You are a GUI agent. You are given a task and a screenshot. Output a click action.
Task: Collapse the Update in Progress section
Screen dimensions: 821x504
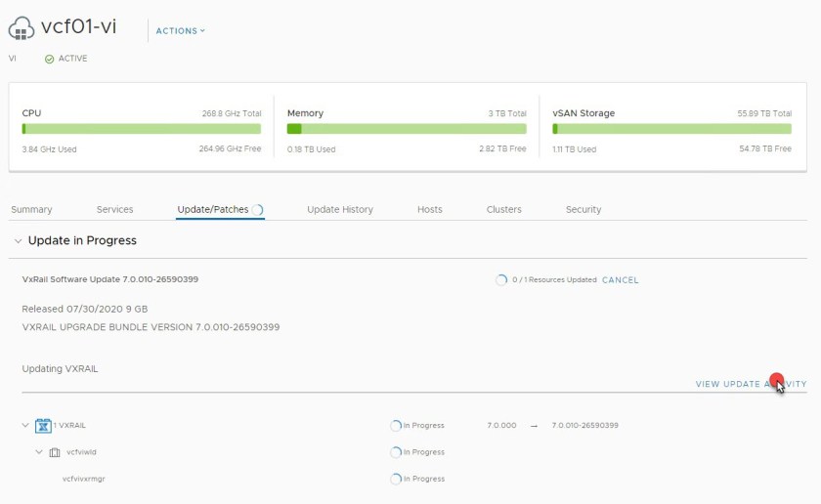tap(18, 241)
